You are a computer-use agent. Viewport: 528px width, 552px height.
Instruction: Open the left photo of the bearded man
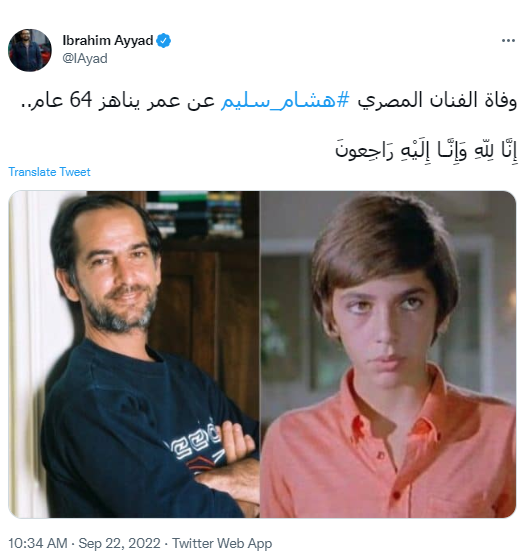tap(134, 354)
